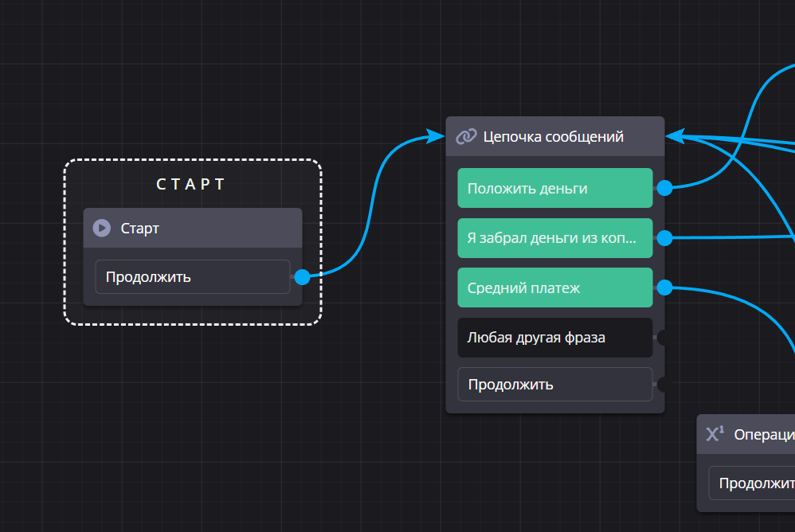The image size is (795, 532).
Task: Click the unconnected port of the chain's Продолжить
Action: 663,385
